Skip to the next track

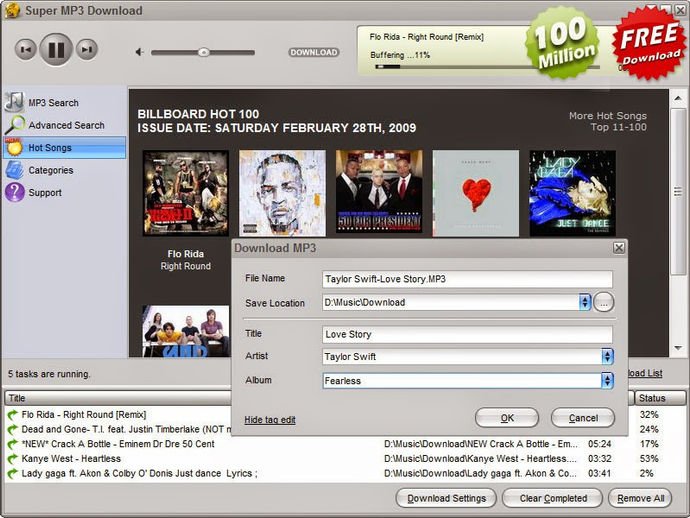pyautogui.click(x=87, y=49)
